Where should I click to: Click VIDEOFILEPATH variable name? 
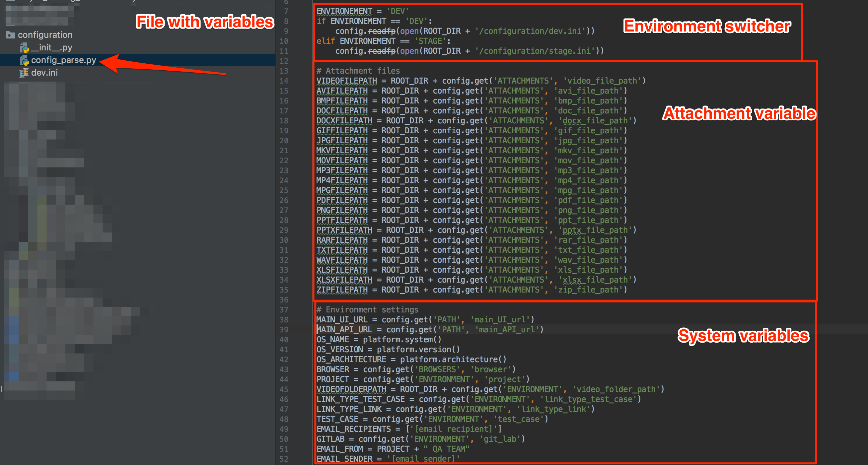(347, 81)
